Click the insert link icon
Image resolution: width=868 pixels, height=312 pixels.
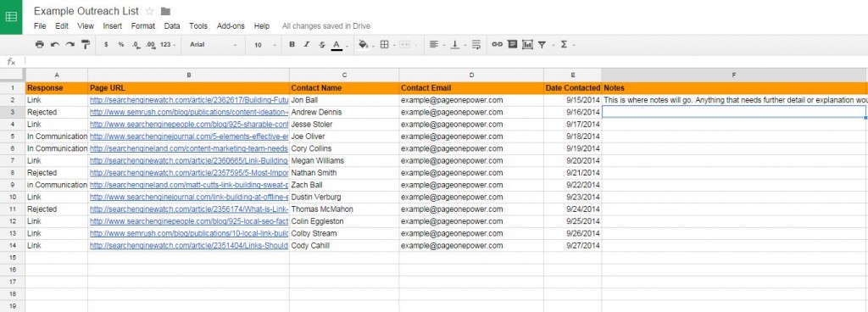coord(497,45)
